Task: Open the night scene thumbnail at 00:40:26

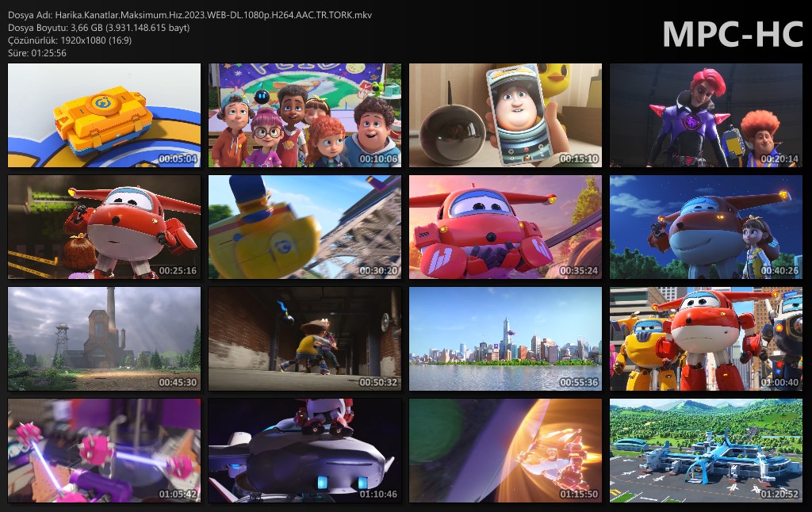Action: pos(706,227)
